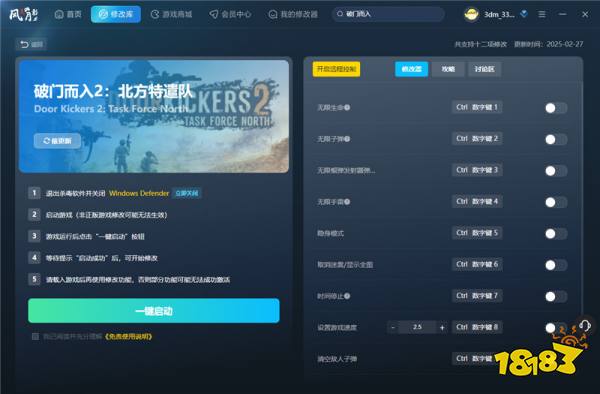Toggle the Ctrl 数字键 6 cheat switch
Viewport: 600px width, 394px height.
[556, 265]
